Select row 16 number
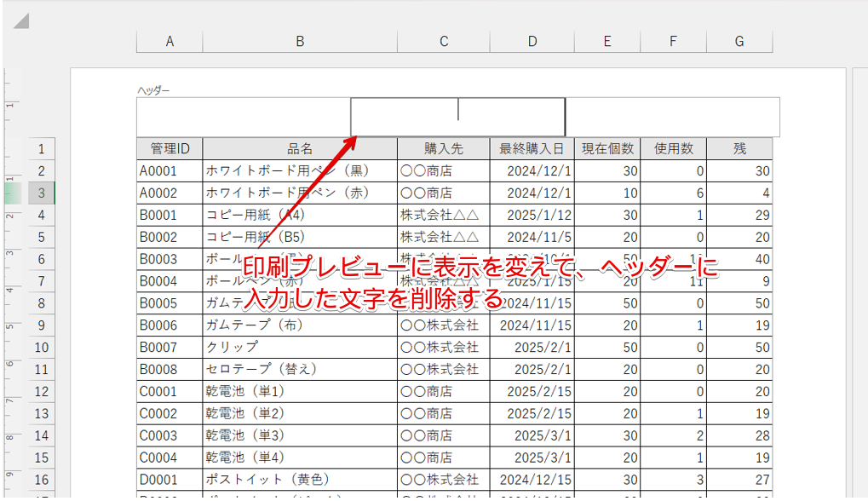The image size is (868, 501). (40, 480)
